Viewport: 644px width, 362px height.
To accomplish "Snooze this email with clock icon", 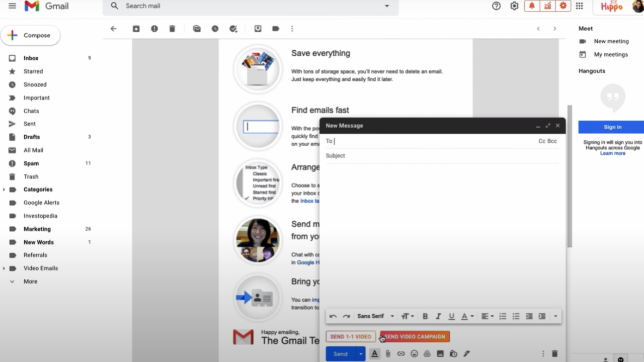I will [215, 29].
